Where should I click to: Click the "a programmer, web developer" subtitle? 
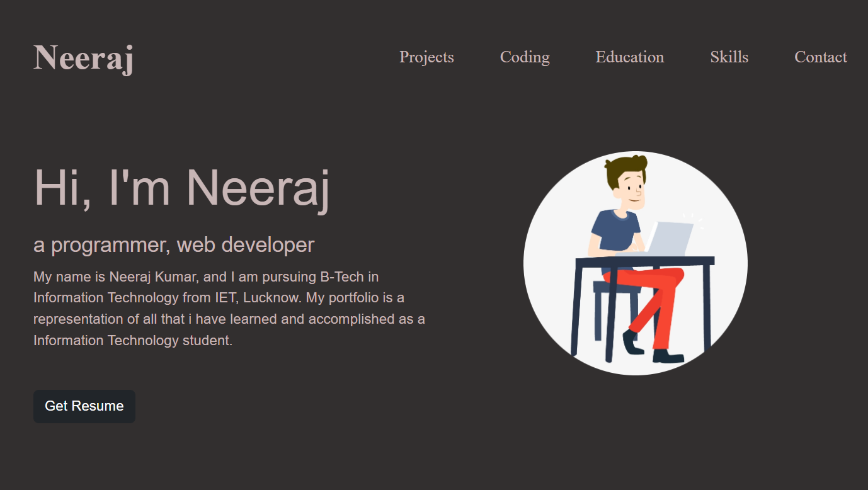(173, 245)
